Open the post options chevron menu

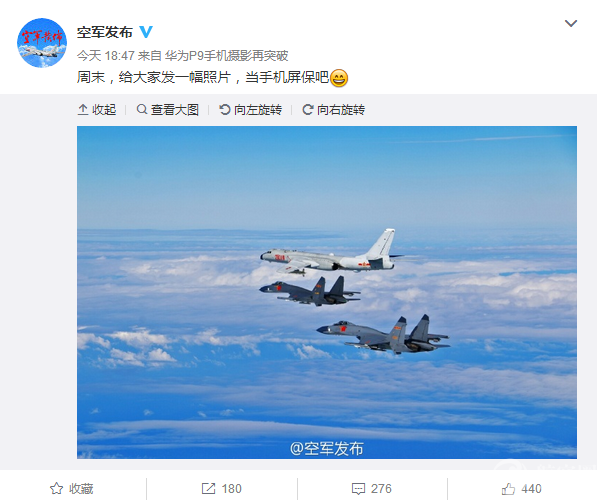pos(570,24)
